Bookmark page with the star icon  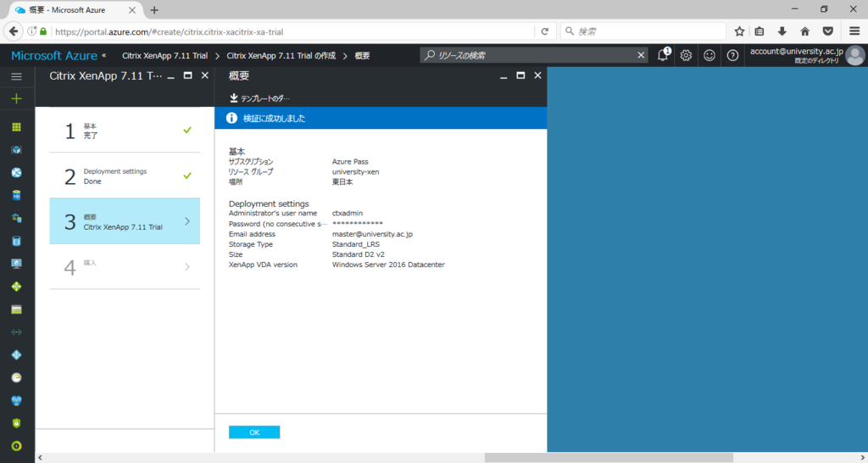(x=739, y=31)
